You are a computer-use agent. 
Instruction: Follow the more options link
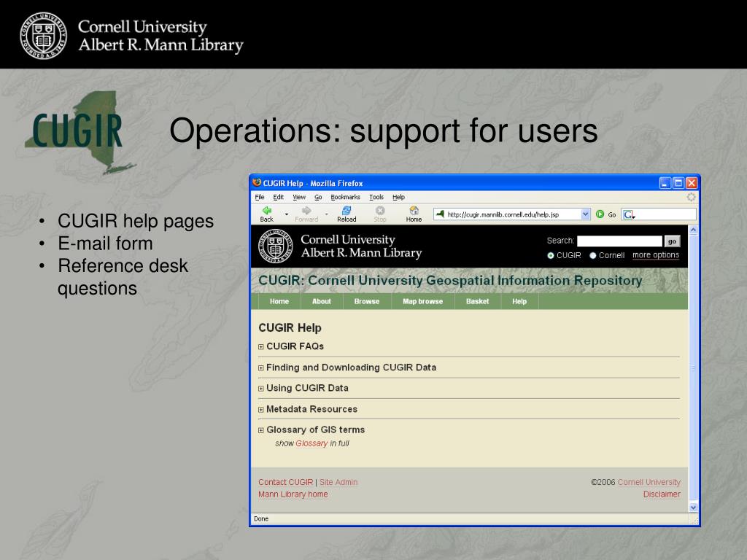point(656,255)
